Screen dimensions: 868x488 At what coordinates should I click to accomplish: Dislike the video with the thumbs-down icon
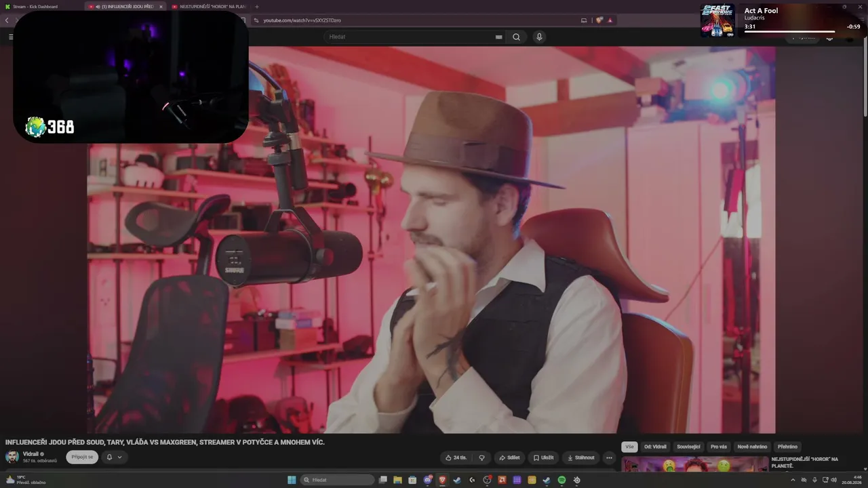click(481, 457)
